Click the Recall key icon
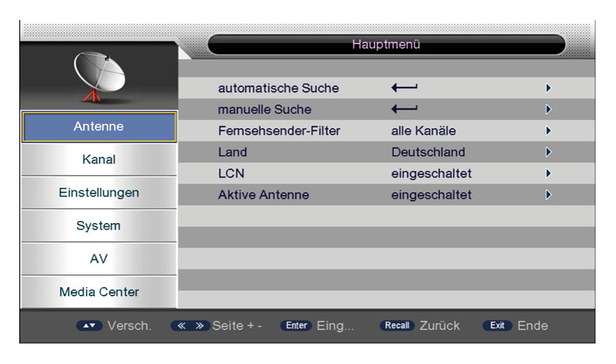Screen dimensions: 616x364 click(x=397, y=326)
